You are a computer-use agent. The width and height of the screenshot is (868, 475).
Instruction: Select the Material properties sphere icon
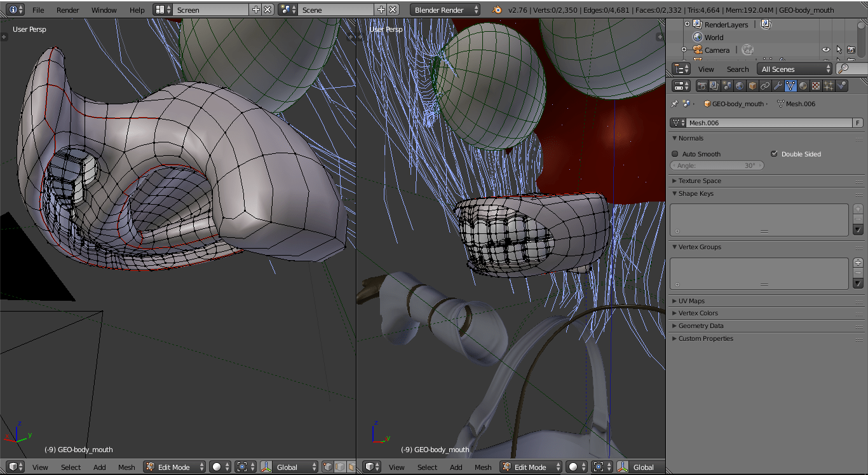coord(803,86)
